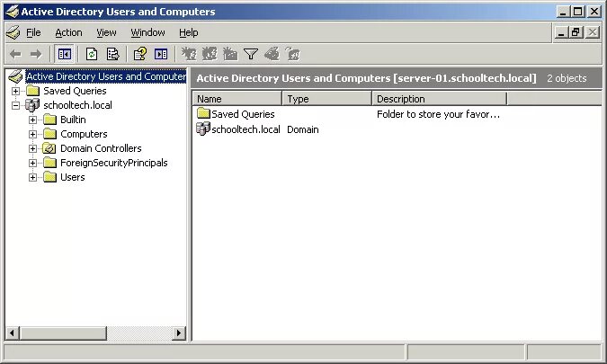This screenshot has width=607, height=364.
Task: Select schooltech.local in the tree
Action: point(77,105)
